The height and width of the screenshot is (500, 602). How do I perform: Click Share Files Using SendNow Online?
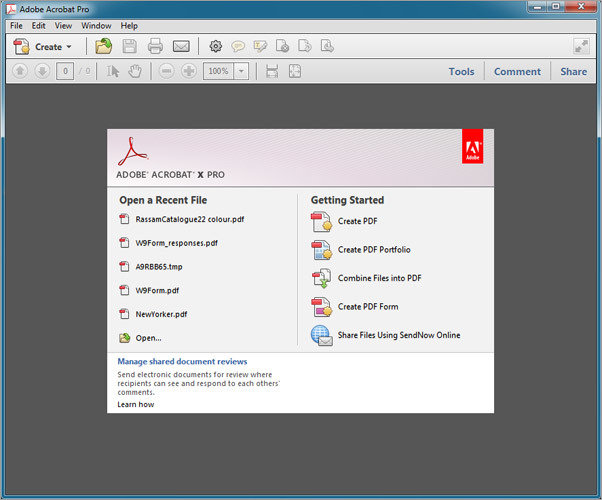[x=399, y=335]
